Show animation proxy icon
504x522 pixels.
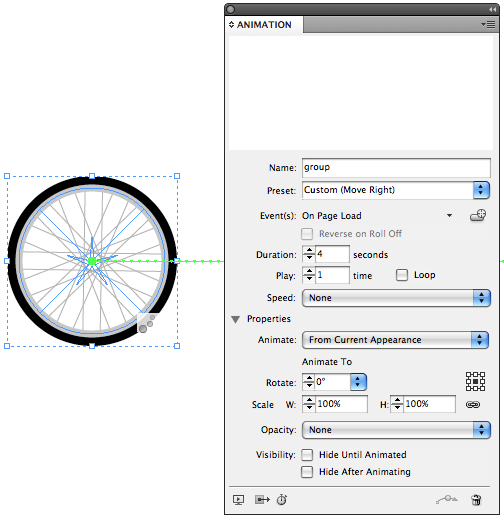262,500
